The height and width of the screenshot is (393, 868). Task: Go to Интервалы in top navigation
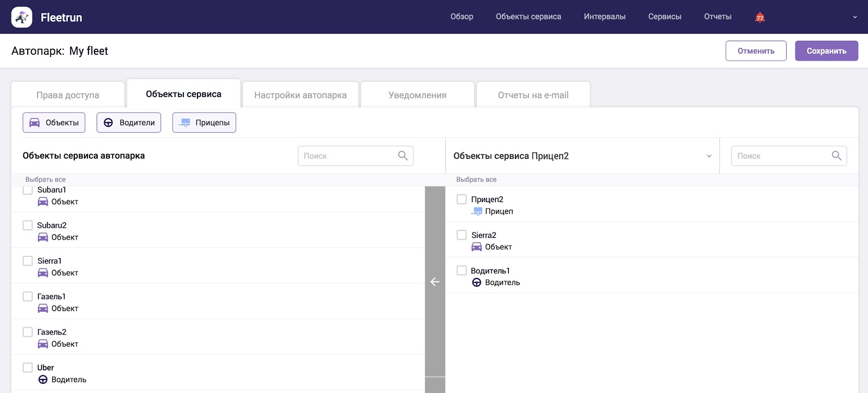pos(604,17)
